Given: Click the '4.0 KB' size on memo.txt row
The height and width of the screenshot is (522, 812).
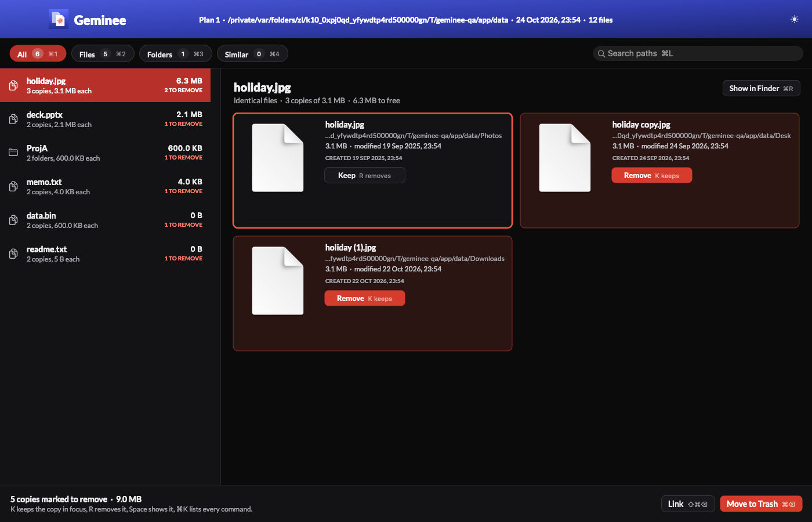Looking at the screenshot, I should coord(190,182).
